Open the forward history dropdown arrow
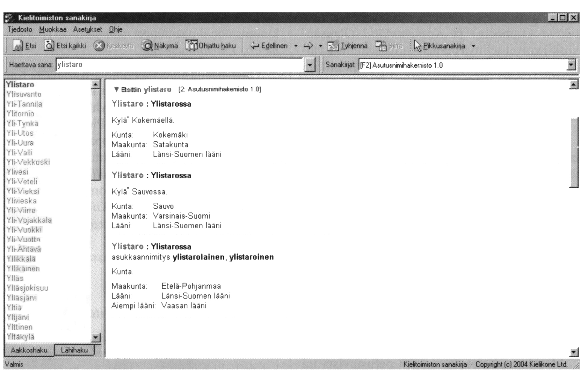This screenshot has height=379, width=588. click(321, 46)
